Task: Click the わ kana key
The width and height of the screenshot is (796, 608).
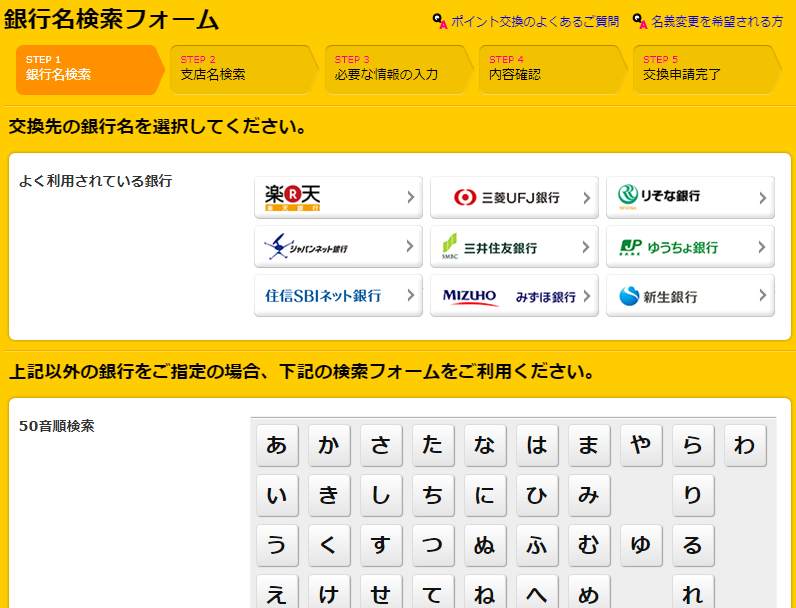Action: click(x=745, y=445)
